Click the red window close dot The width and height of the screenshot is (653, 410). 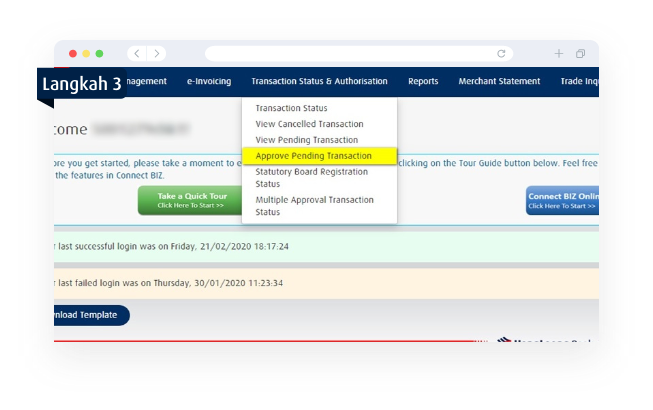73,53
